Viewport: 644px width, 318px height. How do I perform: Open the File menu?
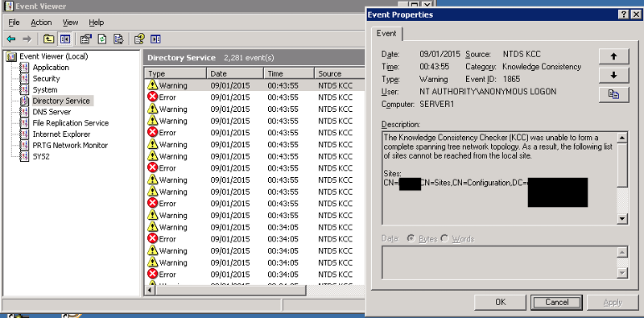(x=14, y=23)
